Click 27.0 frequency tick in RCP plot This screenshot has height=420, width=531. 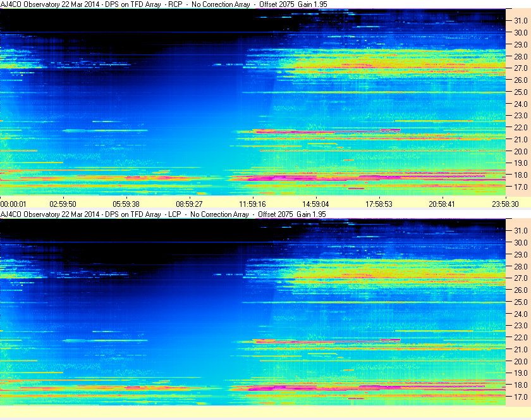coord(520,68)
